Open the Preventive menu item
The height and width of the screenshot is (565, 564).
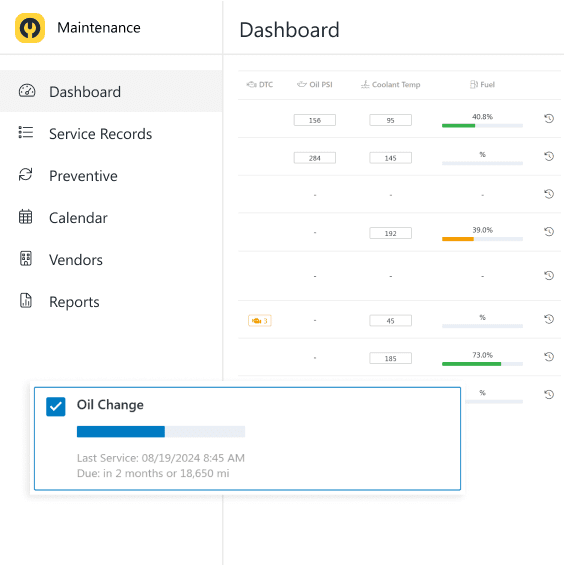tap(83, 176)
